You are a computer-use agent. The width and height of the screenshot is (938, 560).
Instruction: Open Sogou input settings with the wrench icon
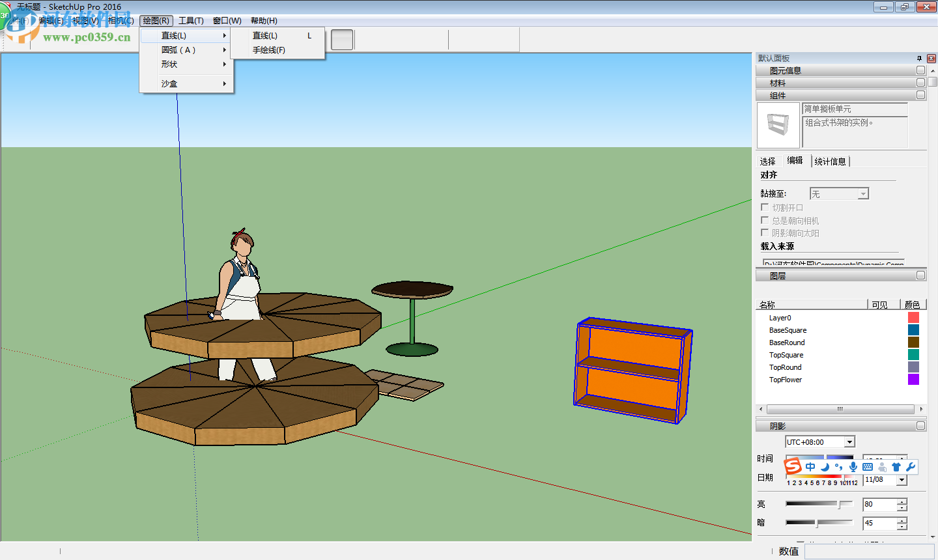911,466
